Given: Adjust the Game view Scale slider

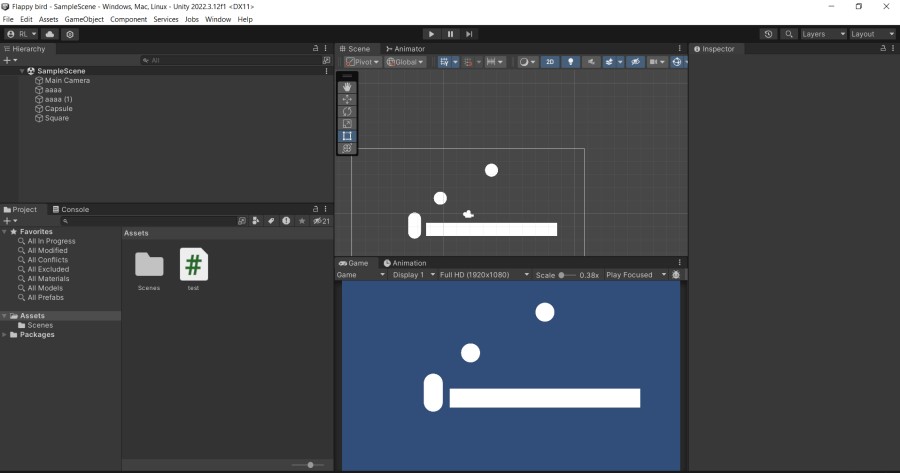Looking at the screenshot, I should point(562,275).
